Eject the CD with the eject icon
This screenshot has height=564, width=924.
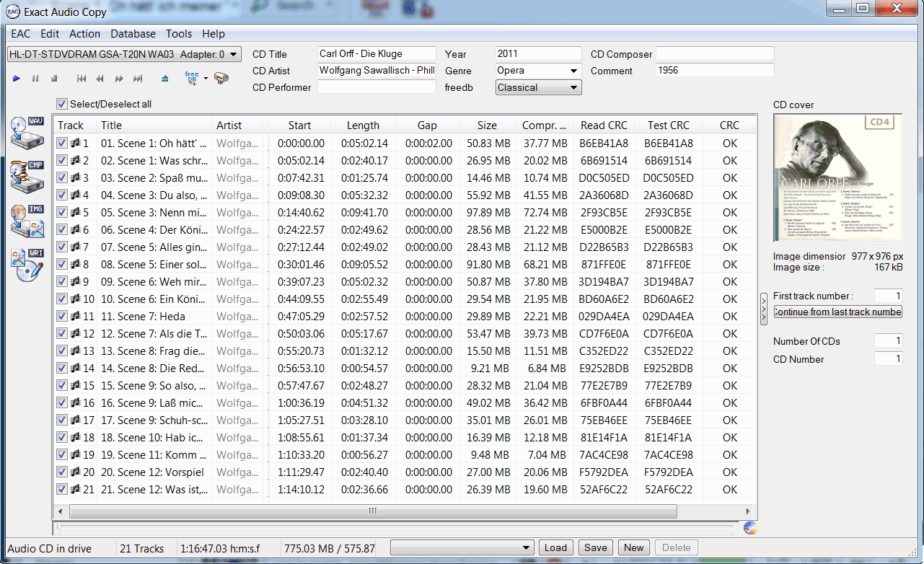coord(165,78)
